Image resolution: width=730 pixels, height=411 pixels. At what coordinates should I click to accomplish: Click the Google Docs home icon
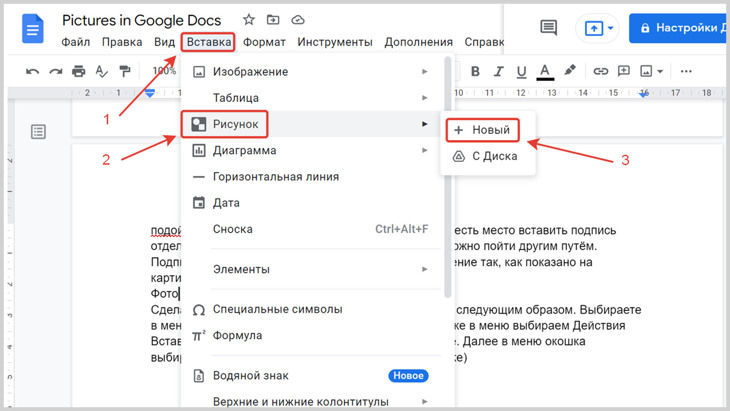33,29
